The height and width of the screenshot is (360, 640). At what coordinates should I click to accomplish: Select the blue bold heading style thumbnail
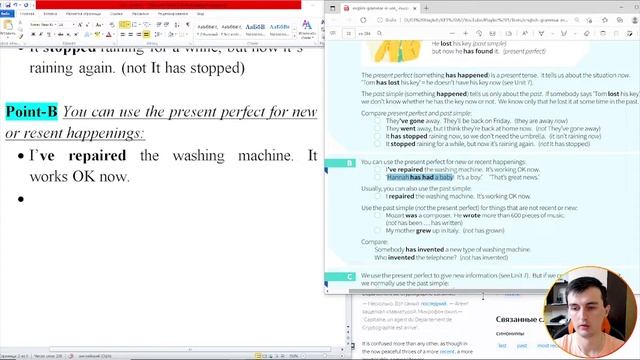(256, 30)
